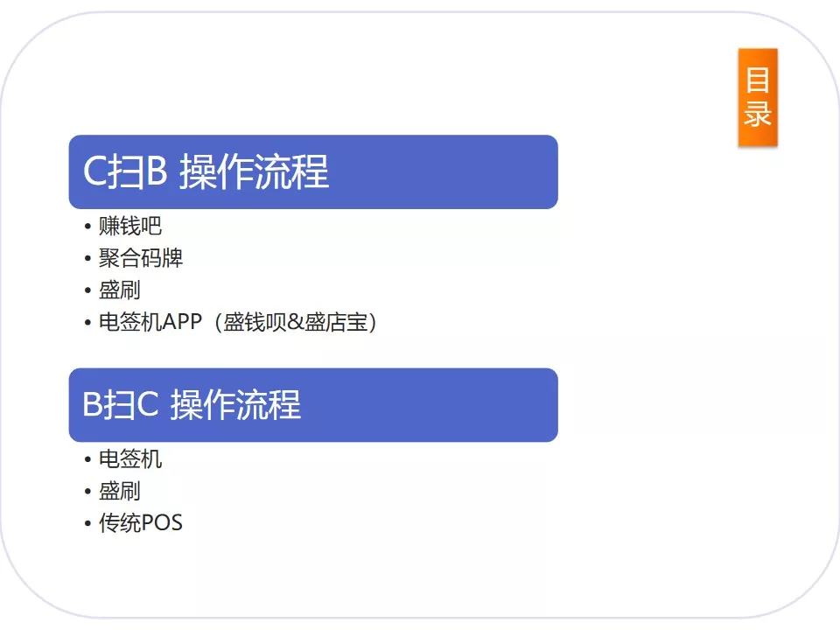Click the 盛钱呗 text in parentheses
This screenshot has height=630, width=840.
[x=255, y=322]
